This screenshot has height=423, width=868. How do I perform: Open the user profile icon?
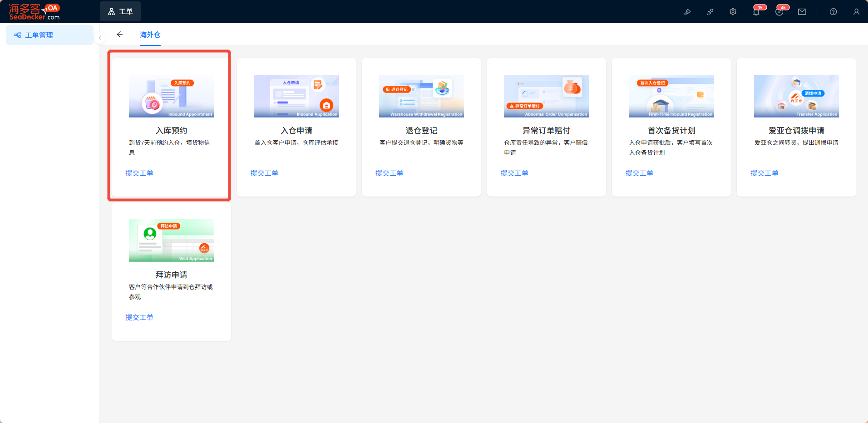pos(856,12)
